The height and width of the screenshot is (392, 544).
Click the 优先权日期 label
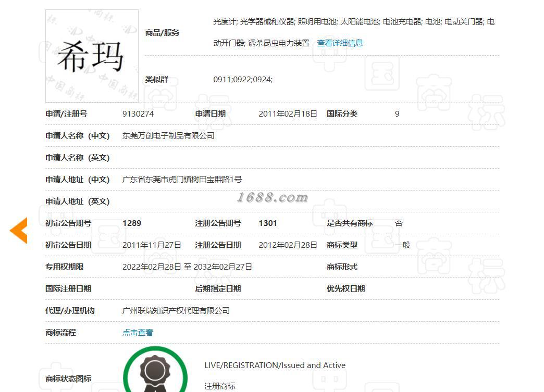coord(346,289)
